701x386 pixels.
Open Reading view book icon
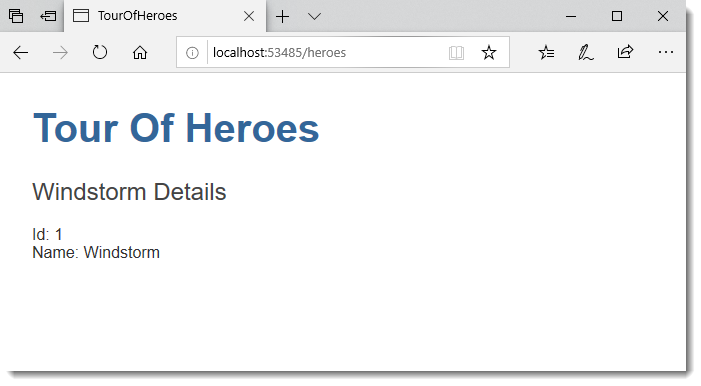[x=456, y=53]
